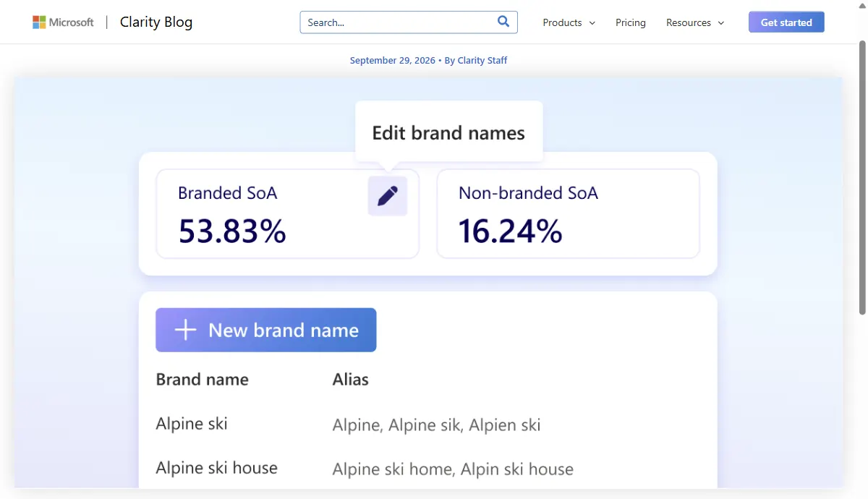The height and width of the screenshot is (499, 868).
Task: Click the Alpine ski house row name
Action: click(x=216, y=468)
